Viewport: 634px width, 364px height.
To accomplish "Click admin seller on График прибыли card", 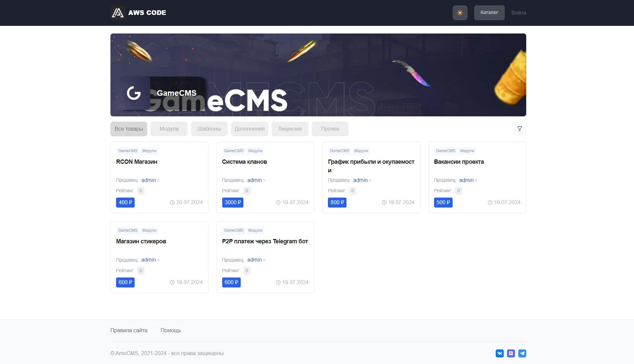I will tap(360, 180).
